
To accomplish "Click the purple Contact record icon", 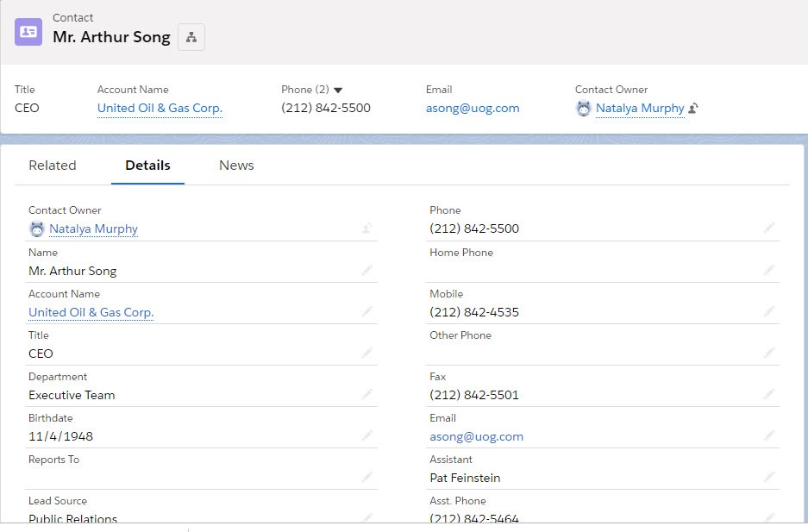I will 28,32.
